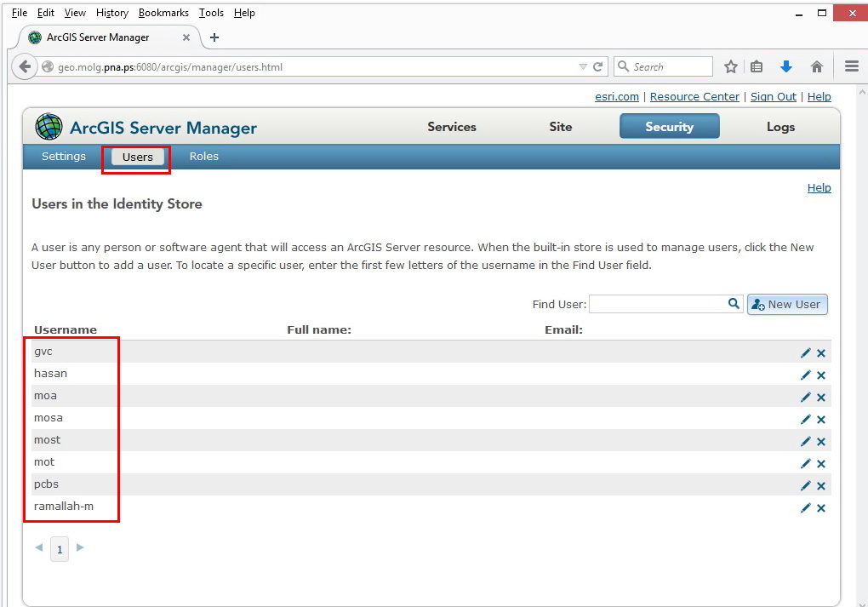Viewport: 868px width, 607px height.
Task: Go to previous page of users
Action: tap(39, 547)
